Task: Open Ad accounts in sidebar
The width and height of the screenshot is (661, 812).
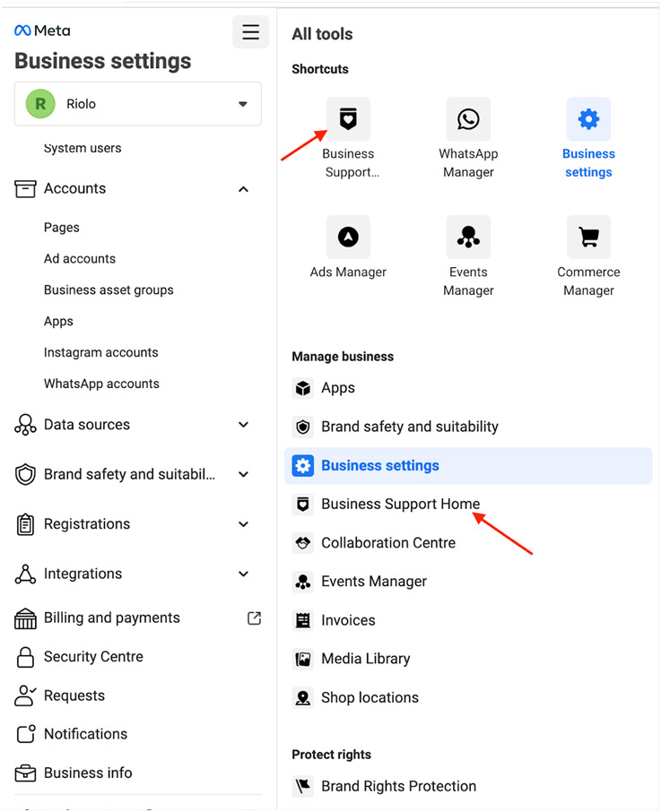Action: click(x=80, y=258)
